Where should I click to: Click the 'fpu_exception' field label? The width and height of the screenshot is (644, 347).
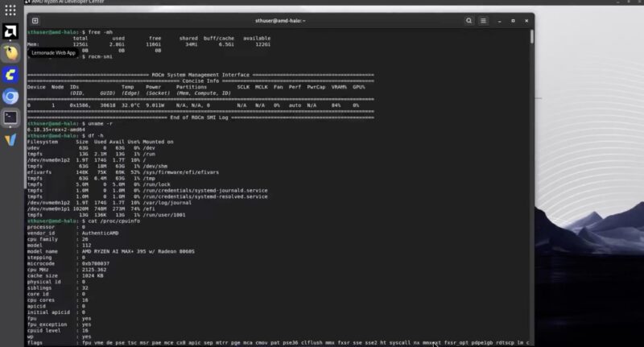(x=47, y=324)
